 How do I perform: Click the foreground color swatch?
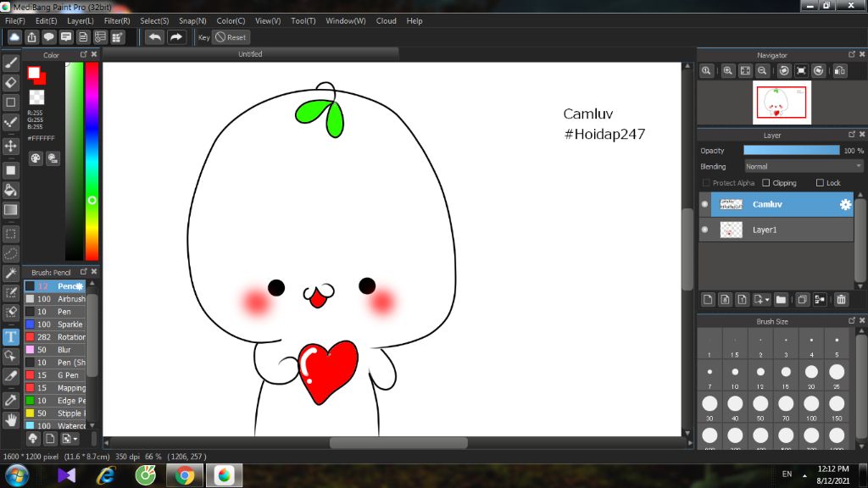pyautogui.click(x=34, y=73)
